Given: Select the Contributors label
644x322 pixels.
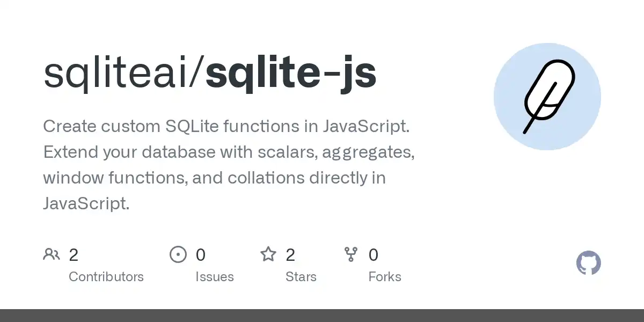Looking at the screenshot, I should 106,277.
